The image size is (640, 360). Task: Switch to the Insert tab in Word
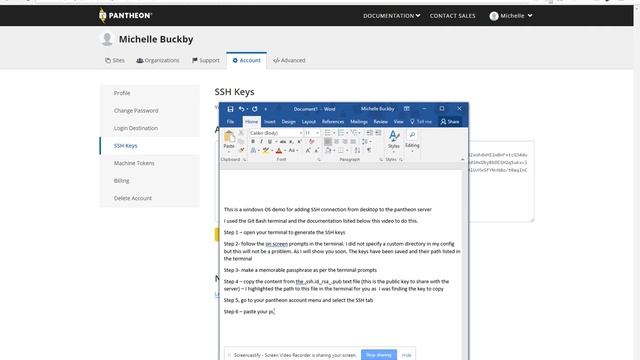tap(269, 122)
